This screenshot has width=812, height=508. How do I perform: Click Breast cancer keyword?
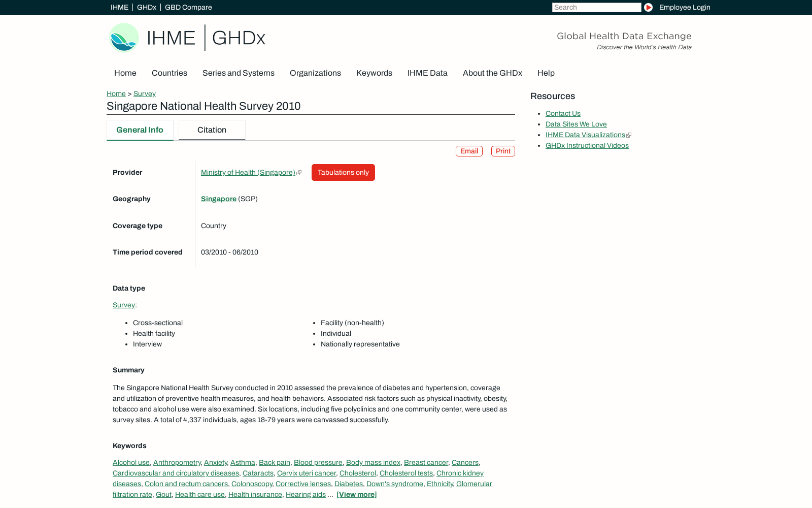coord(426,462)
